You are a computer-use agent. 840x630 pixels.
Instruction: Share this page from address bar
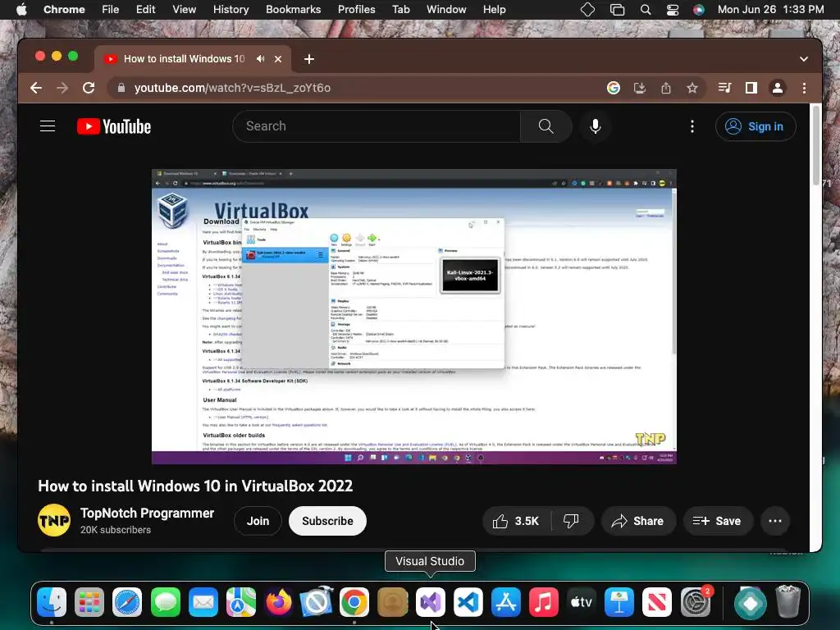666,88
